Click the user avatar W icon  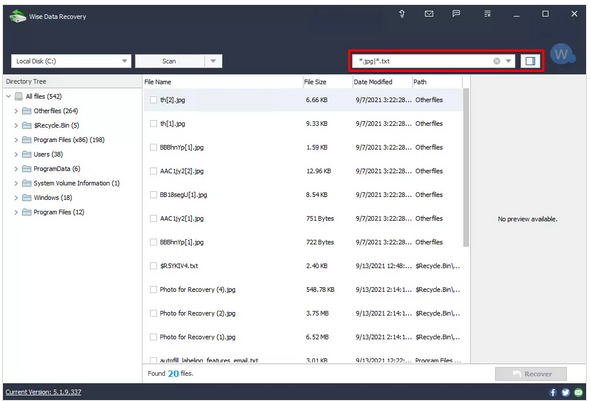coord(562,55)
